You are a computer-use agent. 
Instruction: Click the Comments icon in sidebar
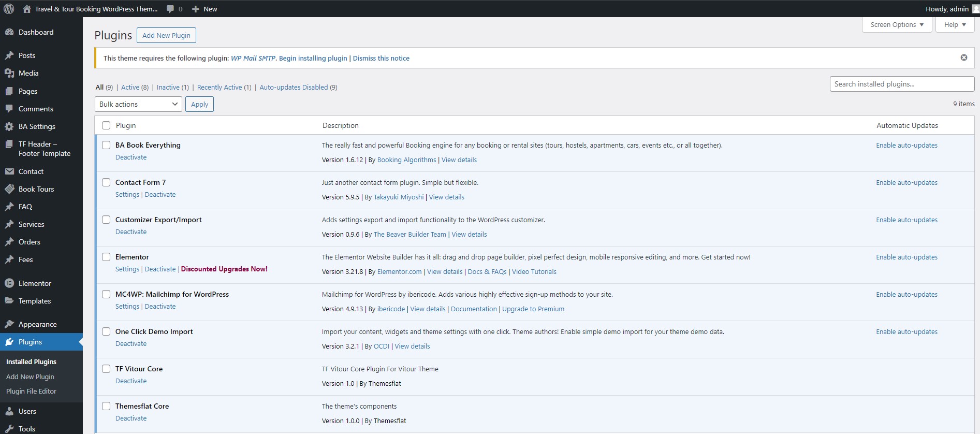click(9, 109)
